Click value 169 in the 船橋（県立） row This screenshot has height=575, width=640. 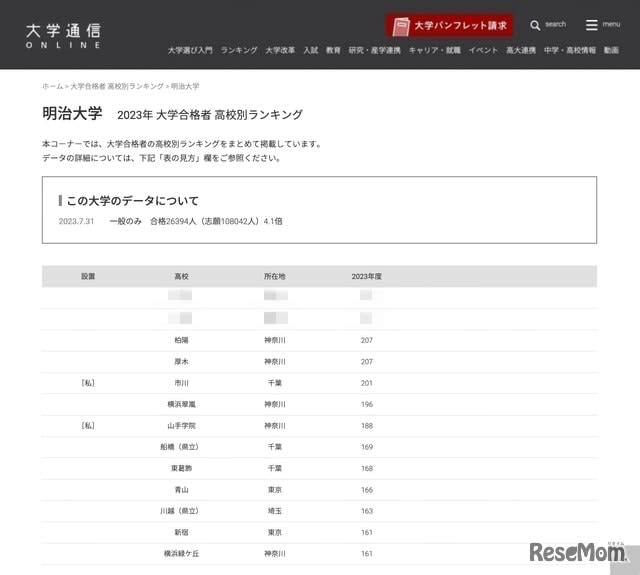367,447
